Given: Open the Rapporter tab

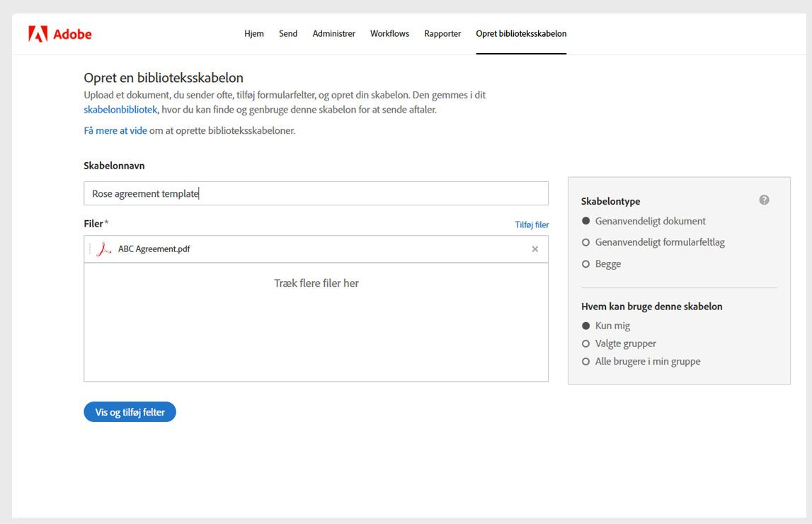Looking at the screenshot, I should tap(442, 33).
